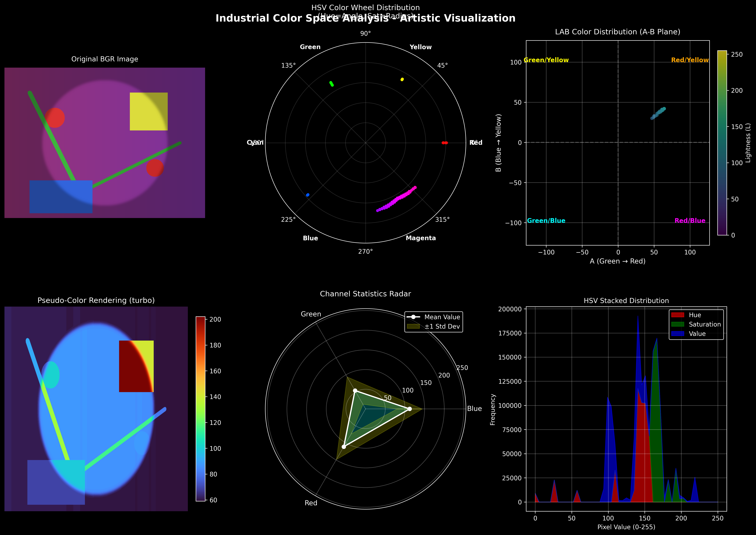
Task: Click the magenta point trail on the HSV wheel
Action: click(x=397, y=199)
